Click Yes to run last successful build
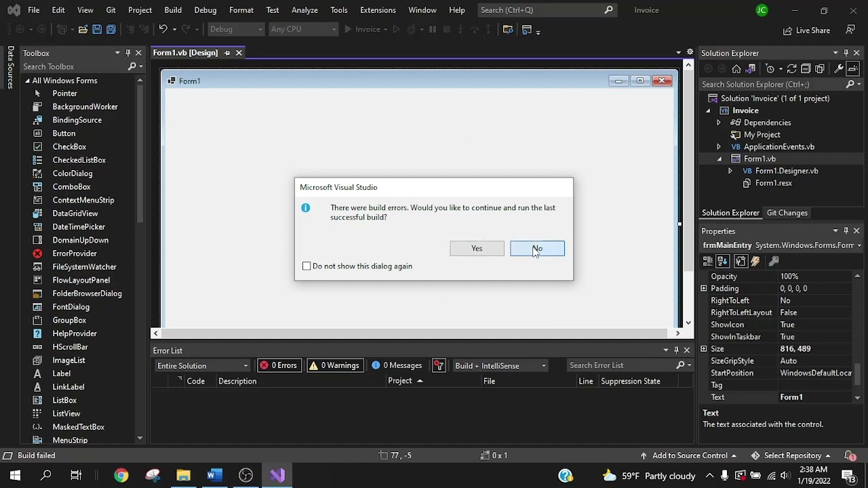Screen dimensions: 868x488 tap(477, 249)
